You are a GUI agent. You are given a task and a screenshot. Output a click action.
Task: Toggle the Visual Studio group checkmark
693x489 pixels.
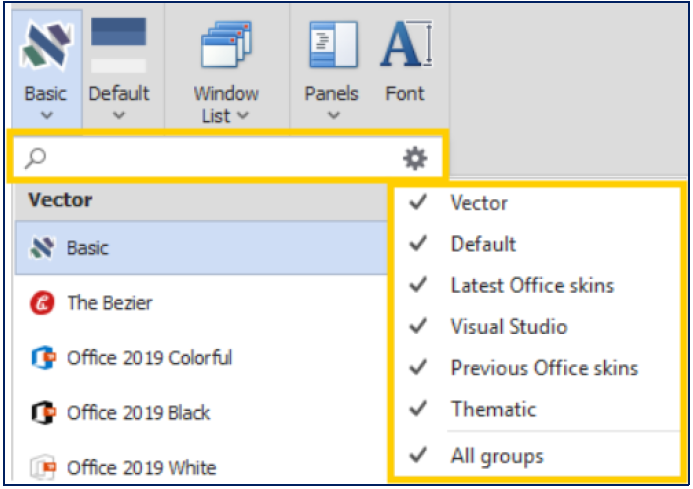418,326
